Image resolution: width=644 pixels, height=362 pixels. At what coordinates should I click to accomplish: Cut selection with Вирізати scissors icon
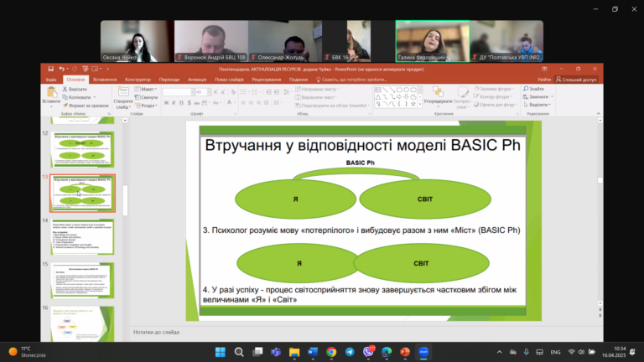coord(75,89)
